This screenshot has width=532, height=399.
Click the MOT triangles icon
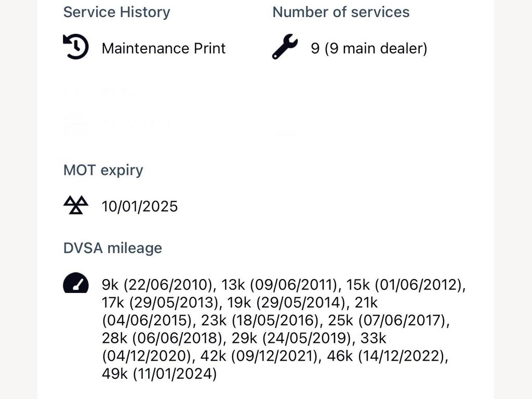(x=76, y=205)
